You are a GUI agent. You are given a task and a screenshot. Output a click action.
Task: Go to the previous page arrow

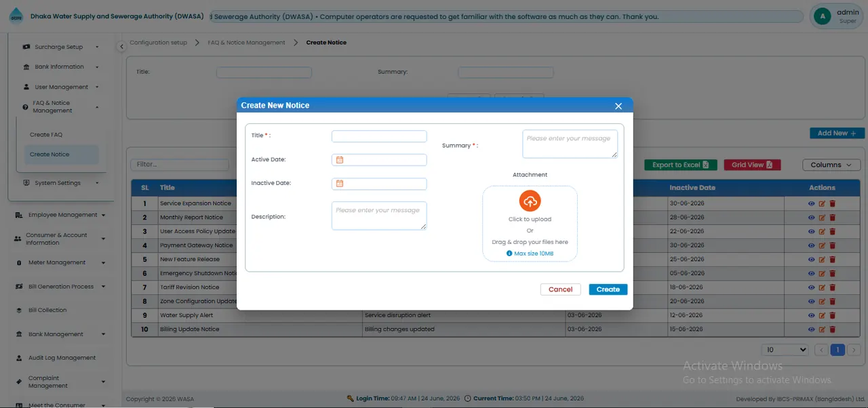click(821, 350)
